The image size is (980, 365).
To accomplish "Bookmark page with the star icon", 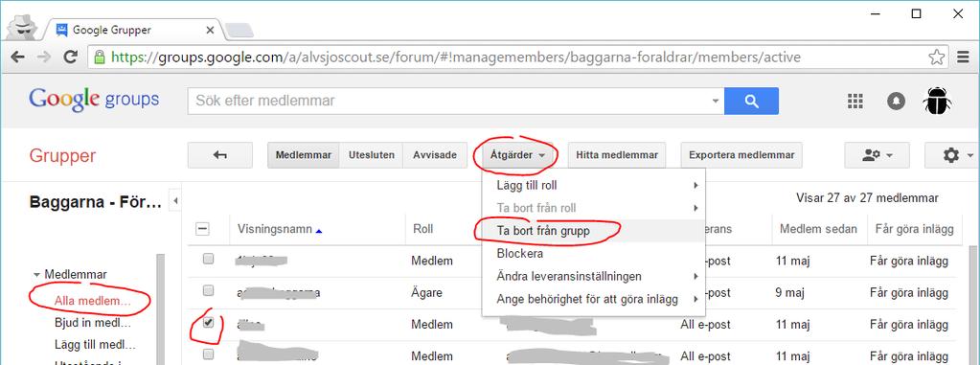I will coord(936,57).
